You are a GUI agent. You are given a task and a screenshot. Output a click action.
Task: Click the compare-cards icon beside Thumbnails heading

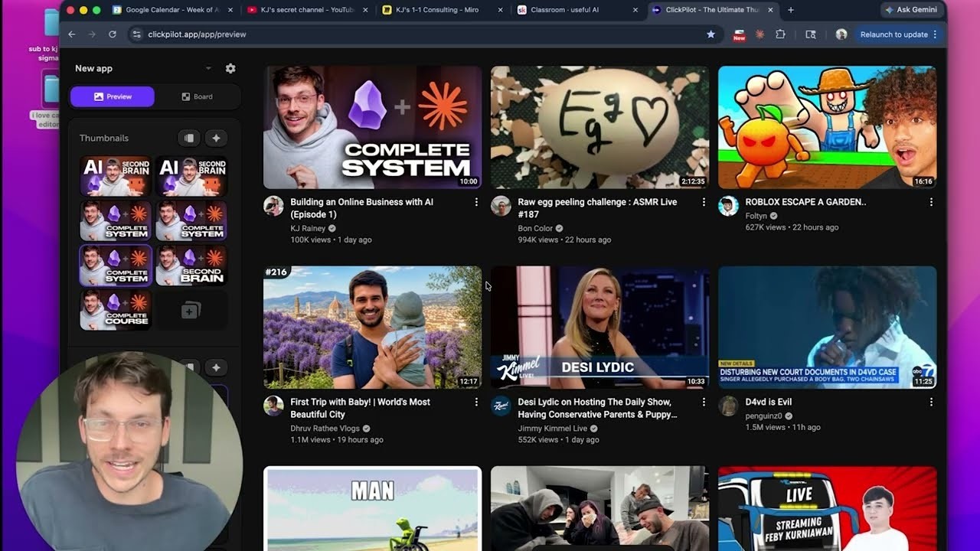tap(189, 138)
